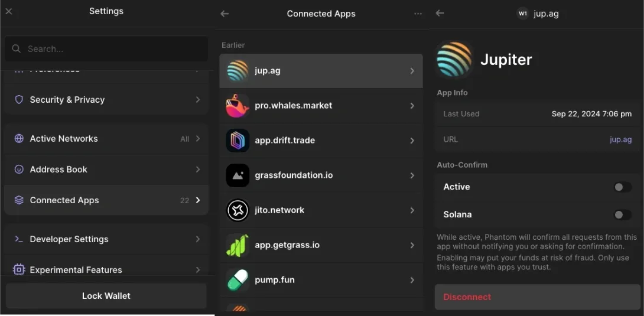Select pump.fun entry

321,281
